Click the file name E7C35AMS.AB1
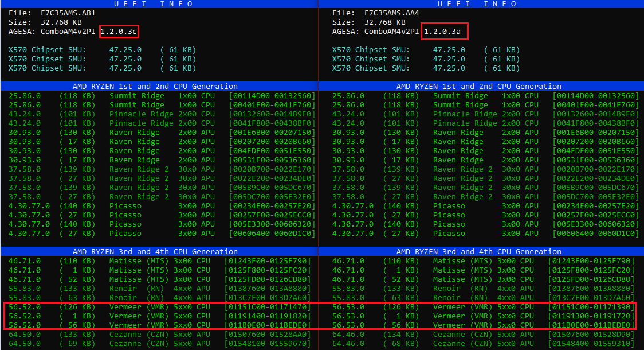Image resolution: width=644 pixels, height=350 pixels. tap(68, 13)
